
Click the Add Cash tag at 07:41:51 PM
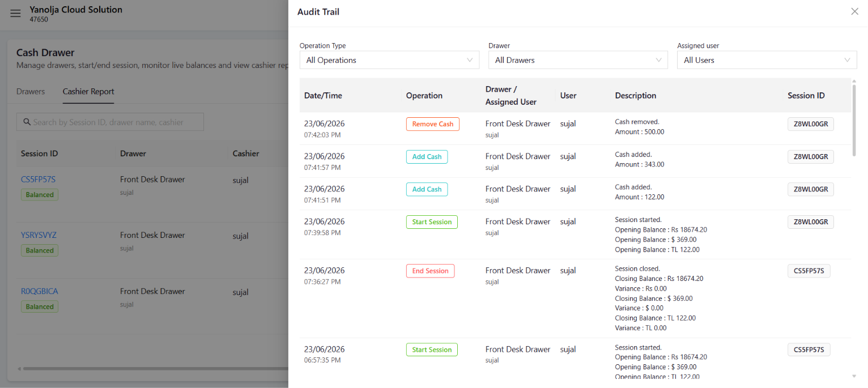[427, 189]
